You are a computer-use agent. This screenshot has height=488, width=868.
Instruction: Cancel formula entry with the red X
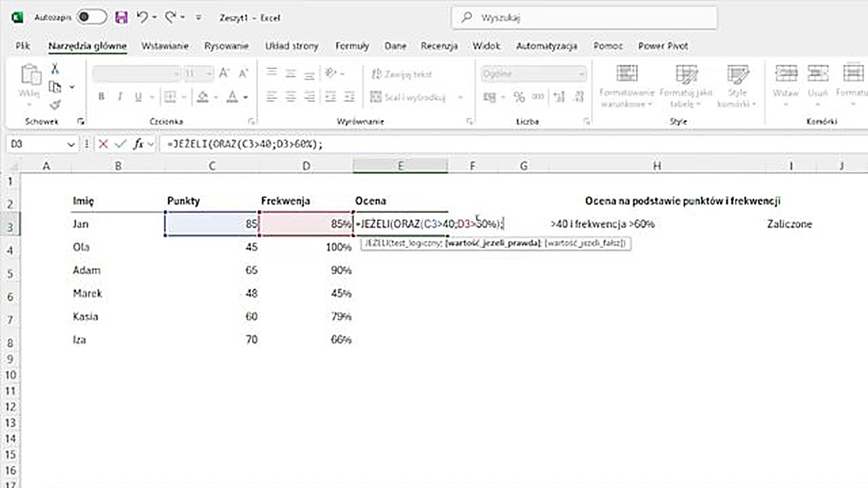point(103,144)
